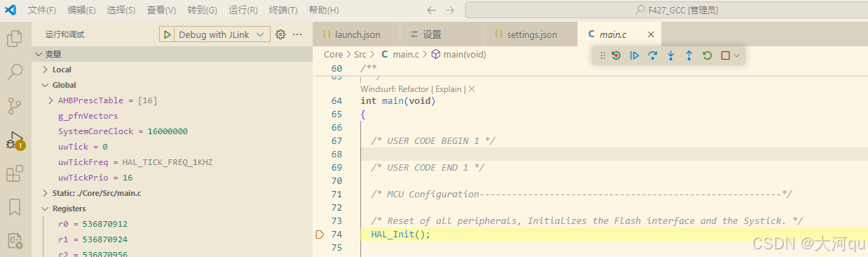Open debug view more actions ellipsis
868x257 pixels.
pyautogui.click(x=297, y=34)
